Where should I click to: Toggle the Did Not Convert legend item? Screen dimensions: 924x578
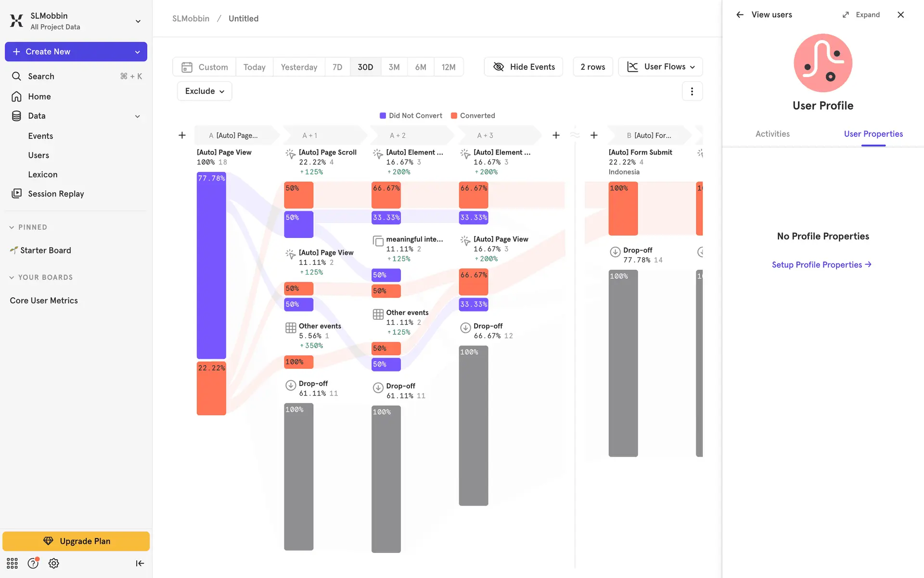click(411, 116)
